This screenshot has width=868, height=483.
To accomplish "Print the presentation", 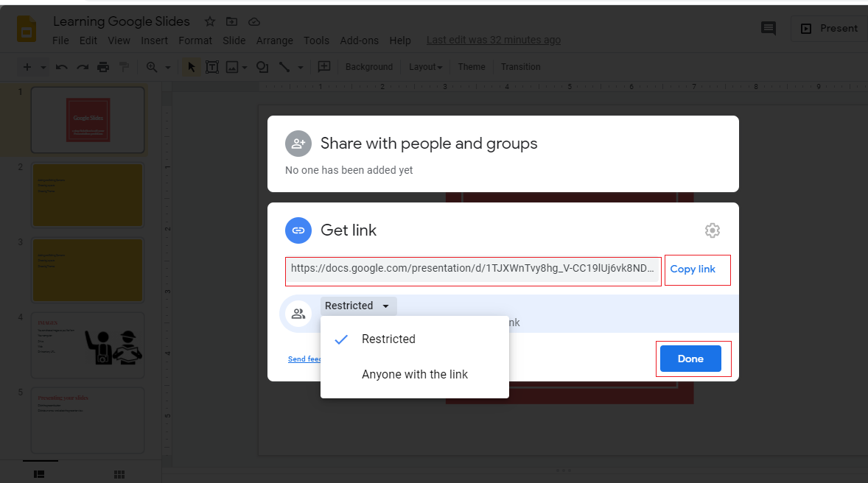I will (x=103, y=67).
